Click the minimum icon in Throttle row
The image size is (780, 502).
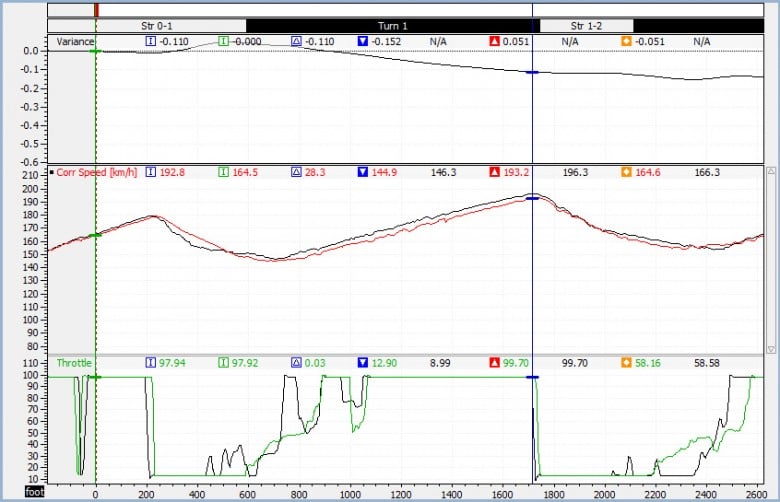click(363, 363)
